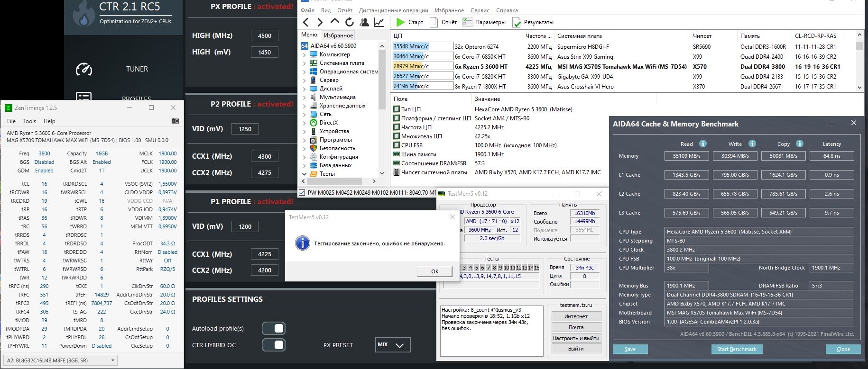Viewport: 868px width, 369px height.
Task: Go forward using AIDA64 toolbar forward arrow
Action: pyautogui.click(x=320, y=22)
